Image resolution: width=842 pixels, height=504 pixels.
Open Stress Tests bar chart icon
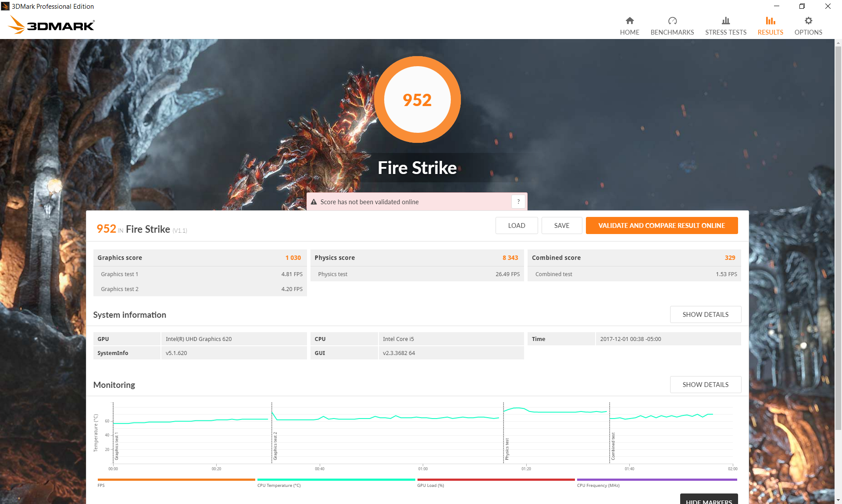click(x=725, y=21)
